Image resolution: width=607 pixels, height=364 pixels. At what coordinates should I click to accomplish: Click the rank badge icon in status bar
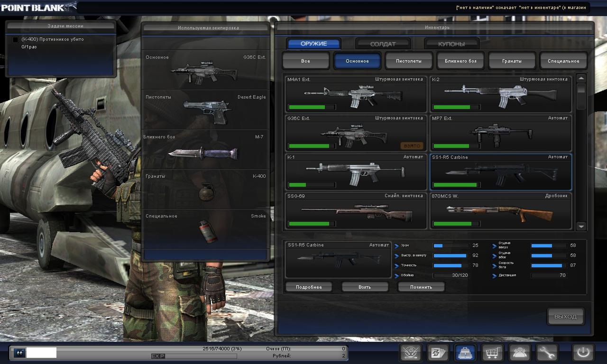pos(19,353)
